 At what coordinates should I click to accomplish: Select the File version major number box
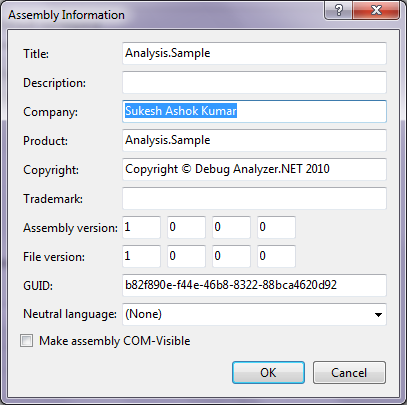point(141,256)
